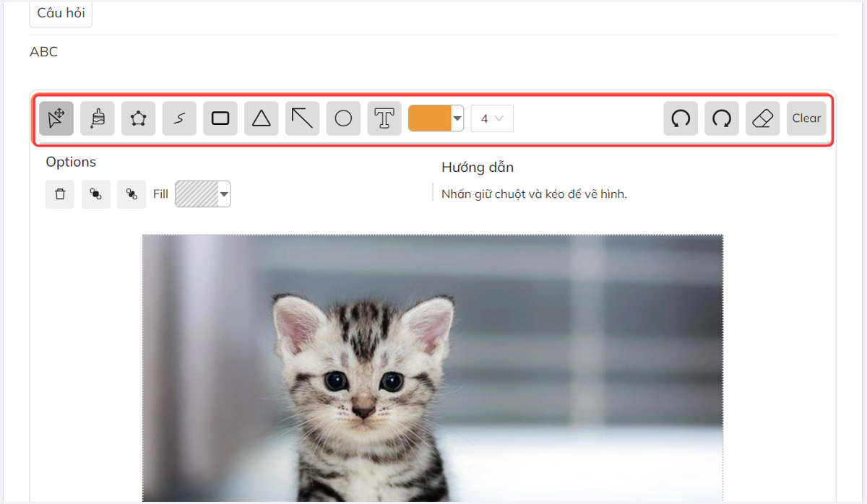Click the Options label
The image size is (867, 504).
tap(71, 162)
